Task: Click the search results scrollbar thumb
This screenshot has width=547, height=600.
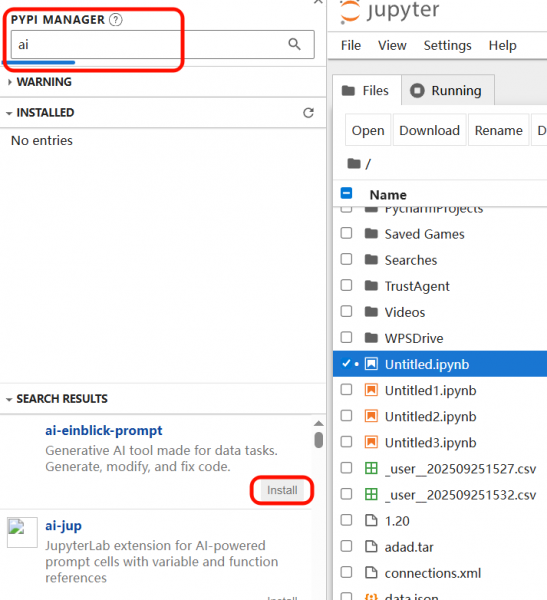Action: (318, 440)
